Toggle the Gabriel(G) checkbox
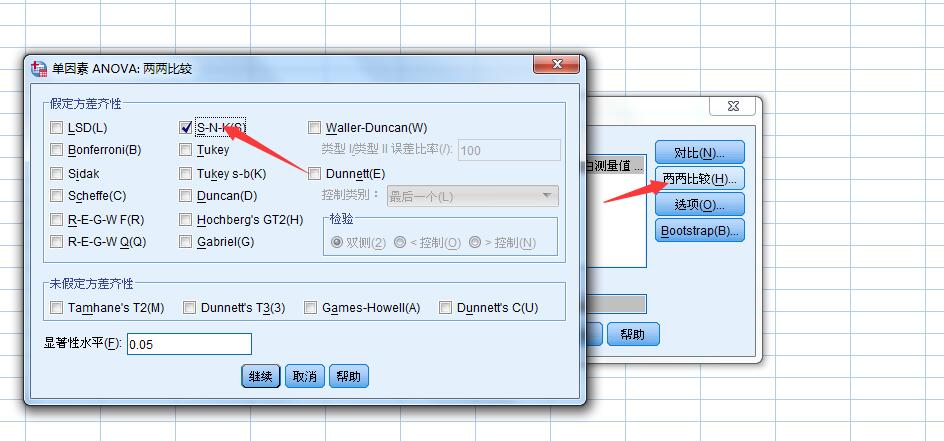Viewport: 944px width, 441px height. coord(185,242)
